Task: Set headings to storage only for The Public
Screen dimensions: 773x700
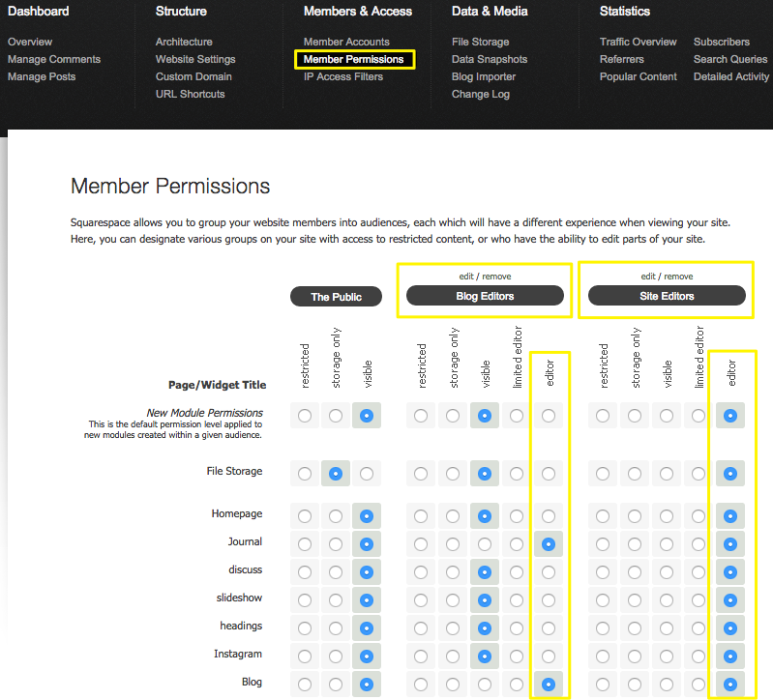Action: point(336,627)
